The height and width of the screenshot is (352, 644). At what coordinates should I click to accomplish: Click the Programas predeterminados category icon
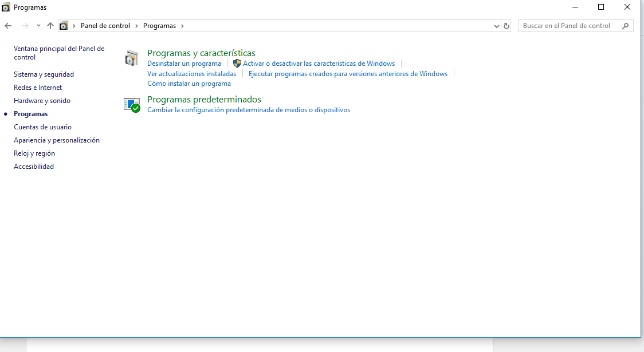click(x=132, y=105)
